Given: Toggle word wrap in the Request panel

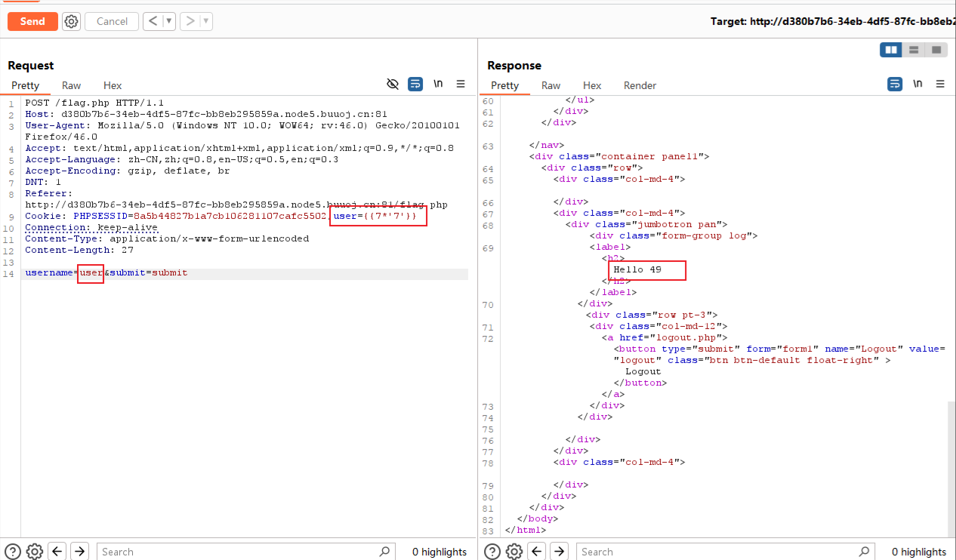Looking at the screenshot, I should coord(415,84).
